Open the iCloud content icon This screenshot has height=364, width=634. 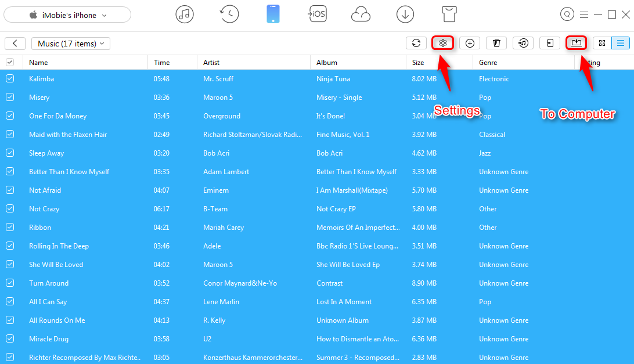pos(361,15)
